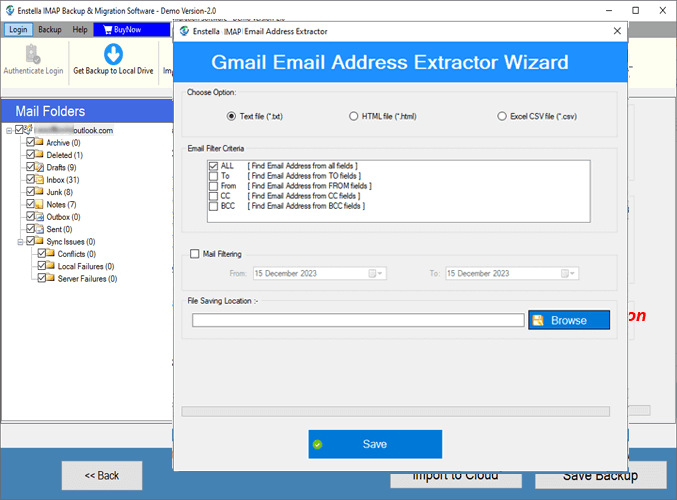
Task: Open the Login menu
Action: tap(18, 29)
